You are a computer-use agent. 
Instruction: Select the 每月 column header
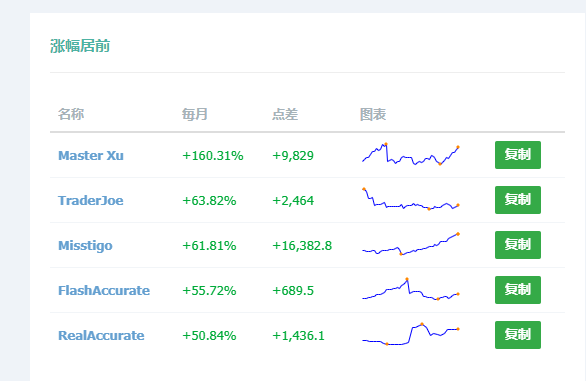[x=195, y=114]
